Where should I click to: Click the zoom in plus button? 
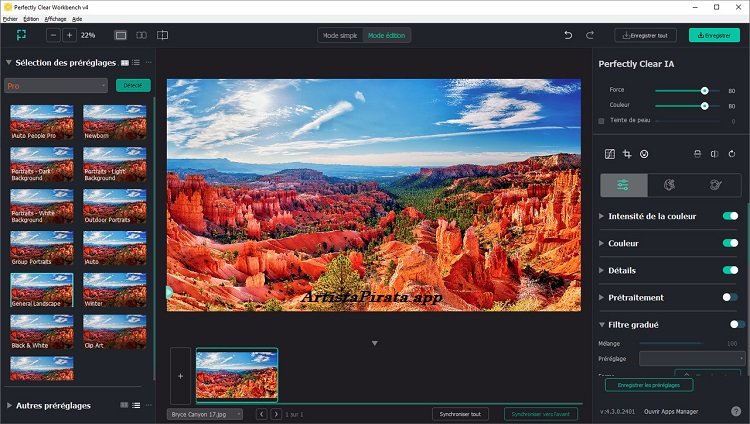(69, 35)
